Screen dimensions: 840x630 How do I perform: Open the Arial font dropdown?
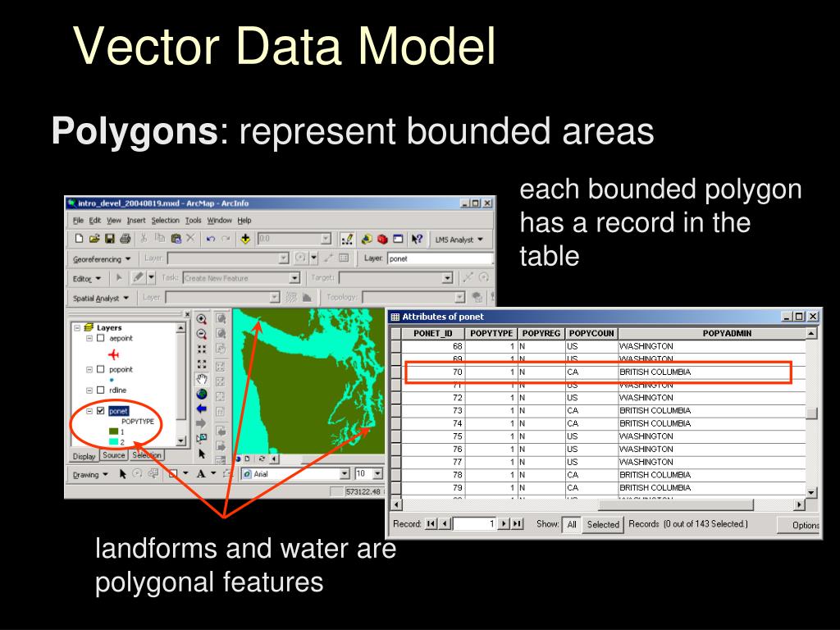[345, 473]
